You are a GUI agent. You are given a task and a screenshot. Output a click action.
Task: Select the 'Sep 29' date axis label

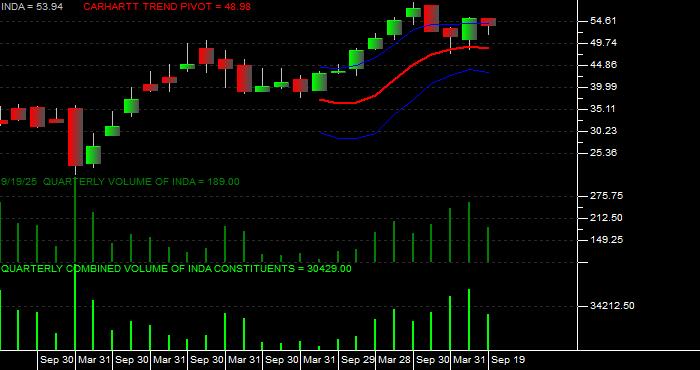click(x=357, y=360)
